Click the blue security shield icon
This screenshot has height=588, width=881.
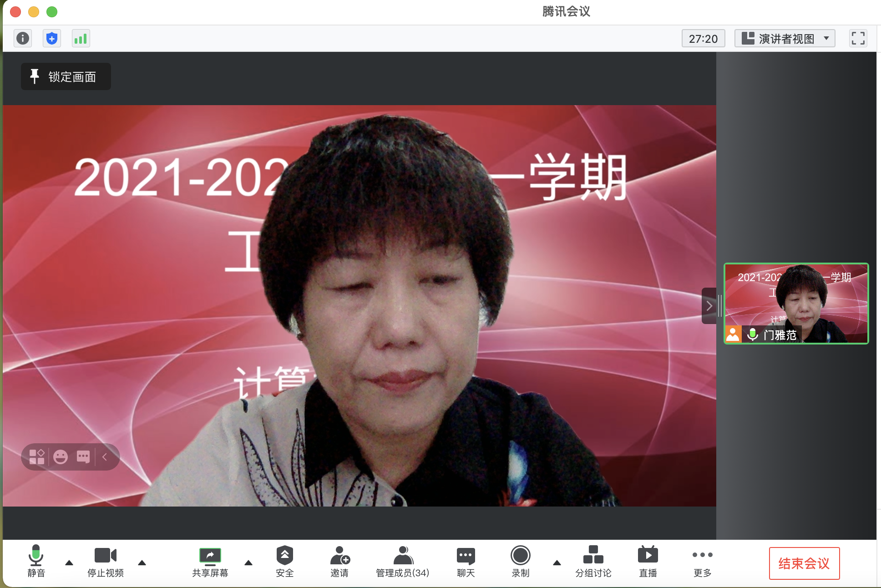pyautogui.click(x=52, y=38)
